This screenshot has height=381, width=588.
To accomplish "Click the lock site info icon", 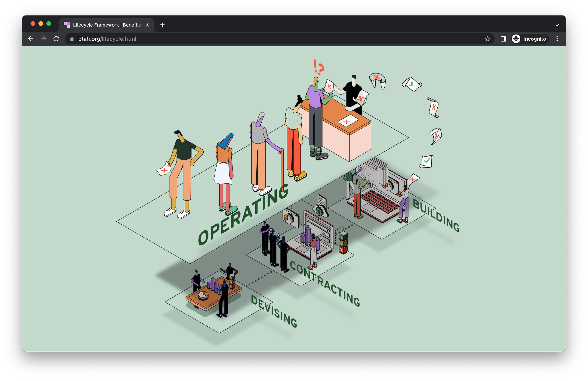I will pyautogui.click(x=72, y=39).
